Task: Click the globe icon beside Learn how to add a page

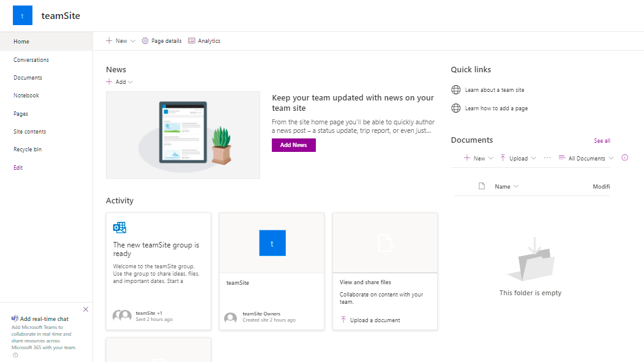Action: 455,108
